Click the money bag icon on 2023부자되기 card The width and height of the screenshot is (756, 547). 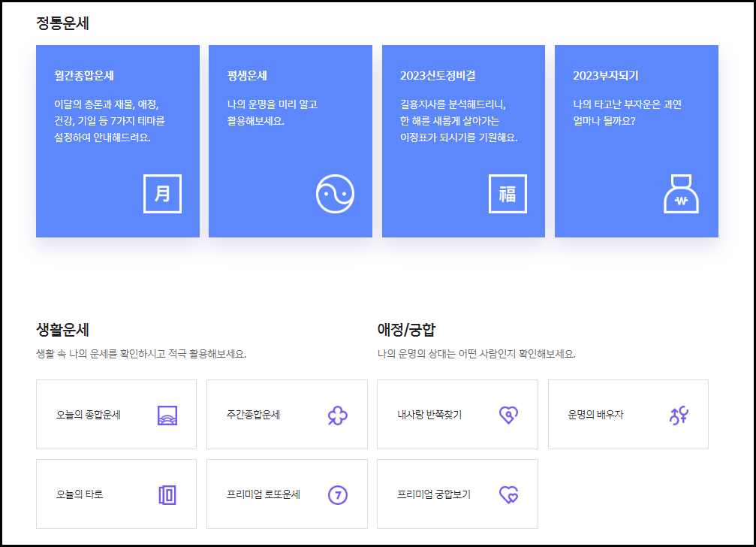(681, 194)
